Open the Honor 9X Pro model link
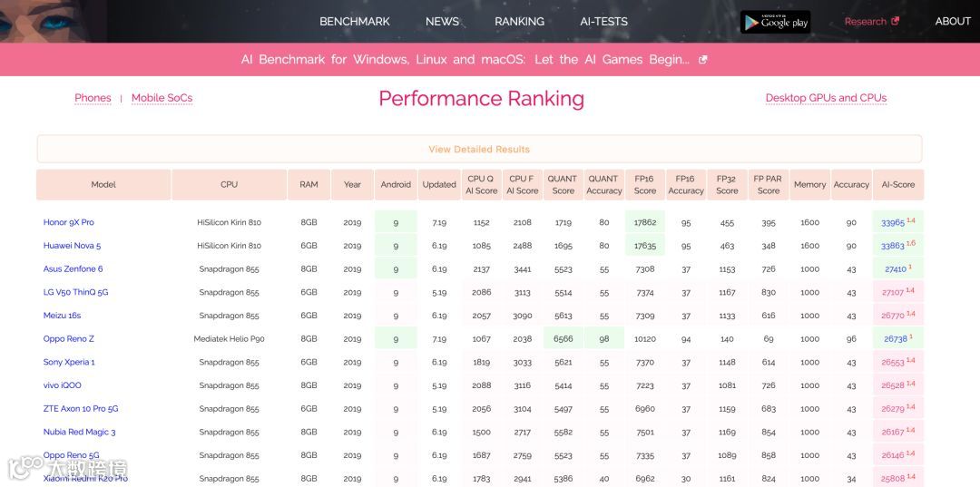This screenshot has height=487, width=980. pyautogui.click(x=69, y=222)
